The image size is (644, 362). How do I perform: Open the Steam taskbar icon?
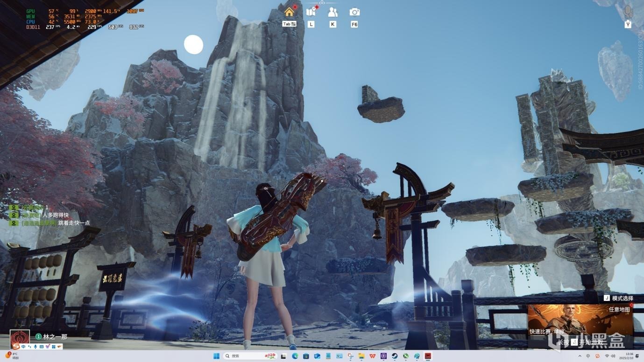pos(395,356)
